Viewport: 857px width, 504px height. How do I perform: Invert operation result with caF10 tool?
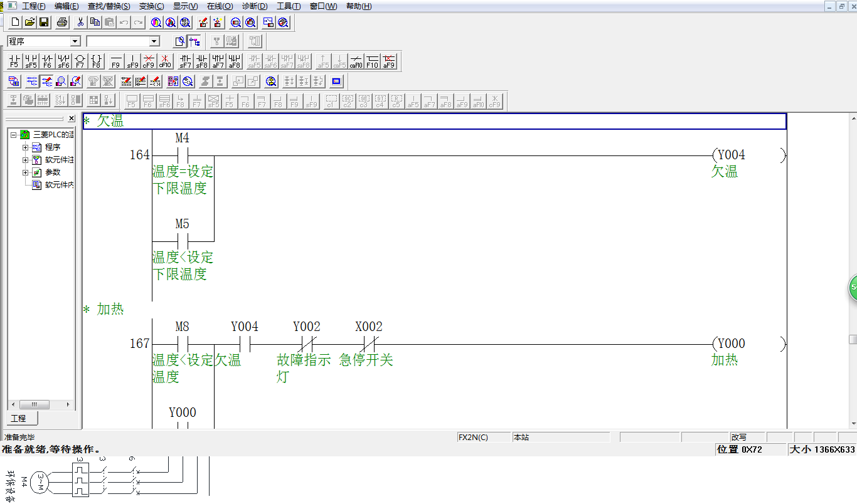coord(356,61)
